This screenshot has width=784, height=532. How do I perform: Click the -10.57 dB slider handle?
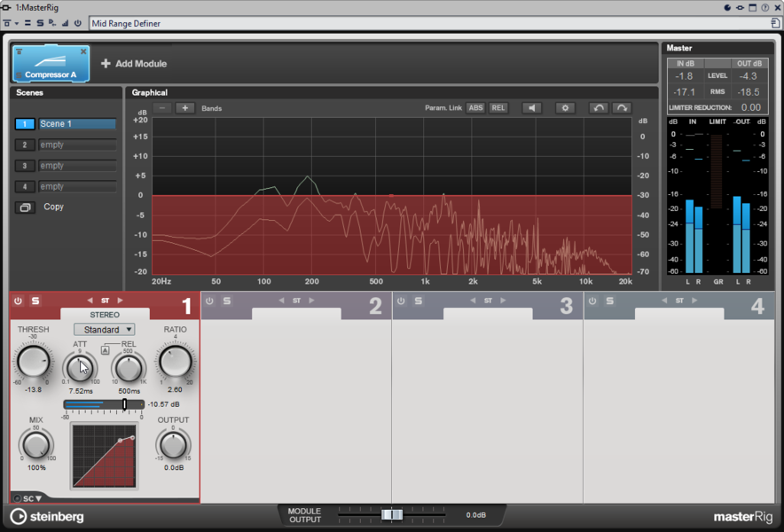124,404
